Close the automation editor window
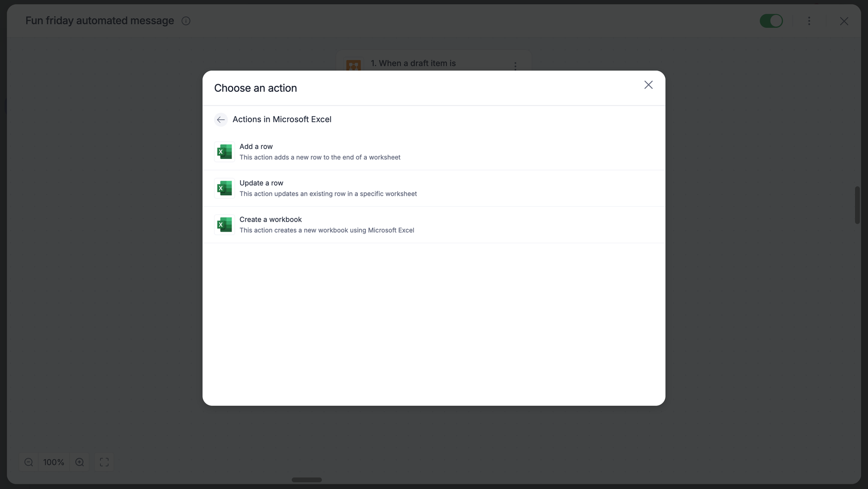The width and height of the screenshot is (868, 489). tap(844, 21)
